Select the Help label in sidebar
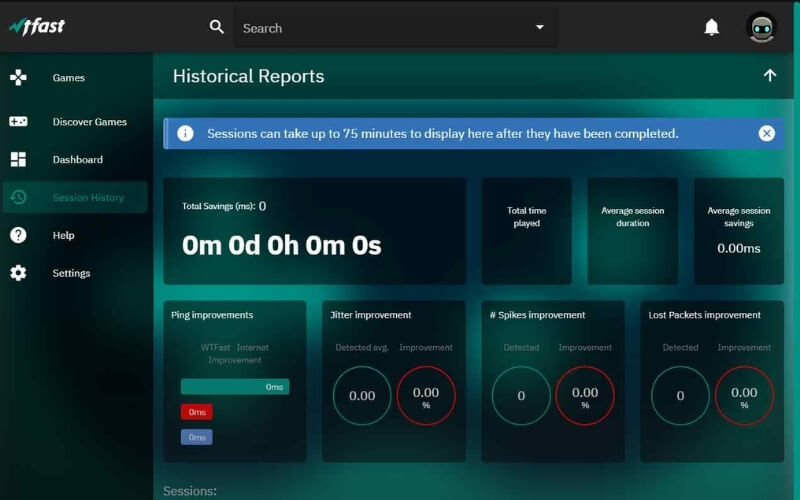The image size is (800, 500). (64, 236)
